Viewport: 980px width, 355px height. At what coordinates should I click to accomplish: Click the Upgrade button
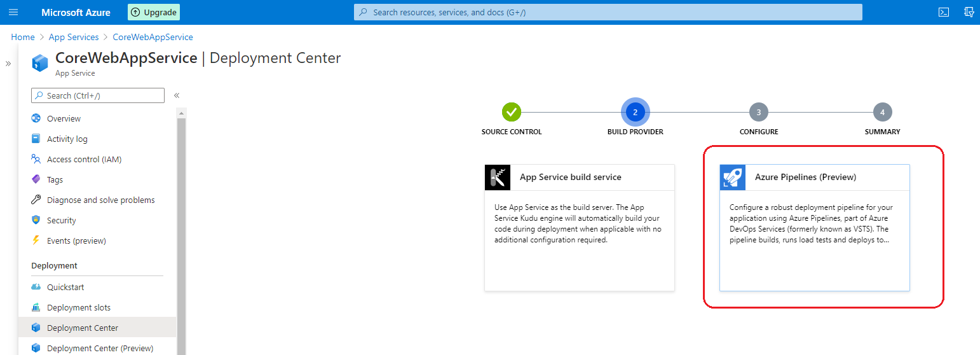click(154, 12)
